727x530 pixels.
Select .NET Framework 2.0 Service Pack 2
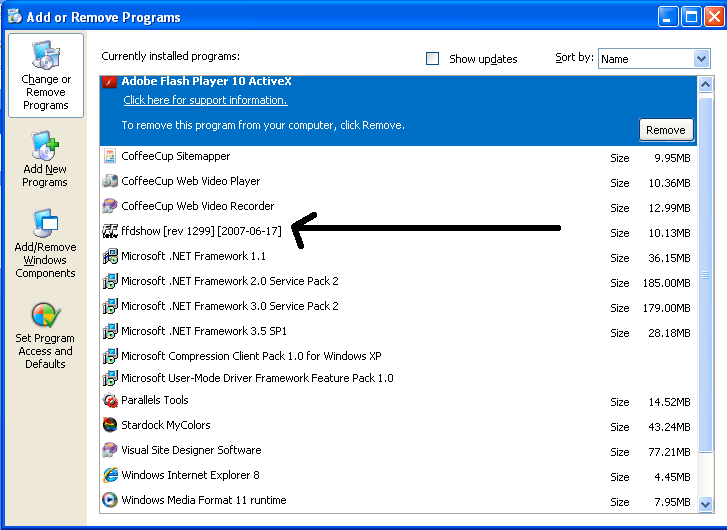coord(398,282)
